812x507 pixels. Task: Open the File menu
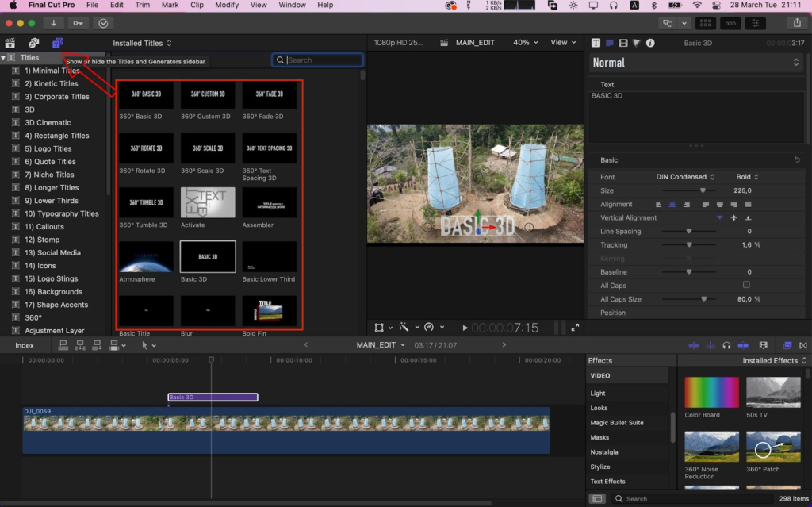(x=92, y=5)
